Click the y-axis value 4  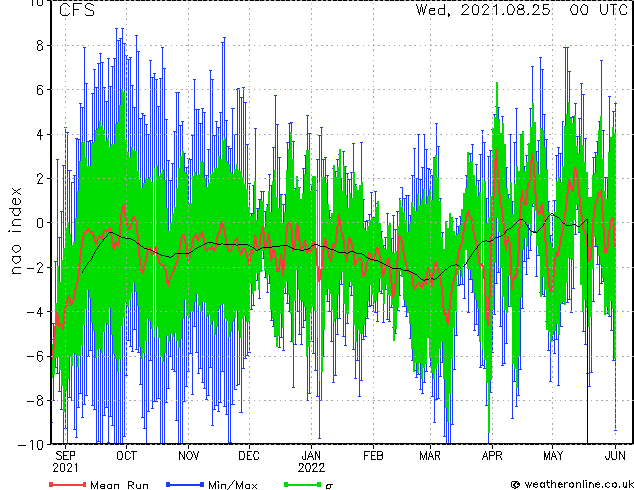40,134
